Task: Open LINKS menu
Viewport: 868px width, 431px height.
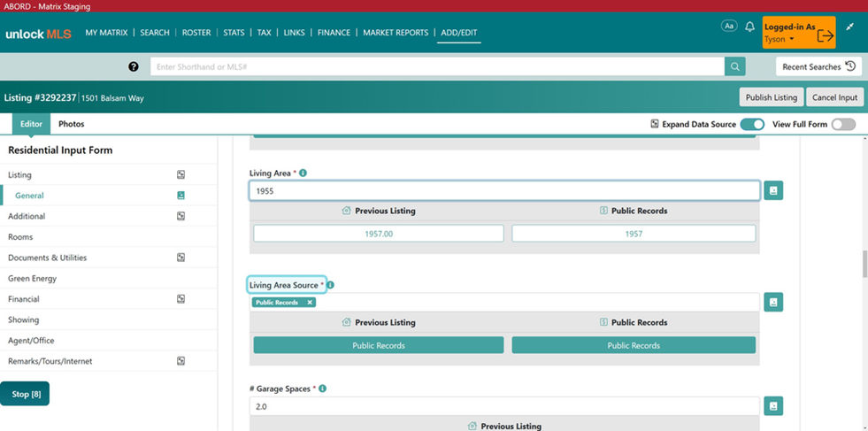Action: 294,33
